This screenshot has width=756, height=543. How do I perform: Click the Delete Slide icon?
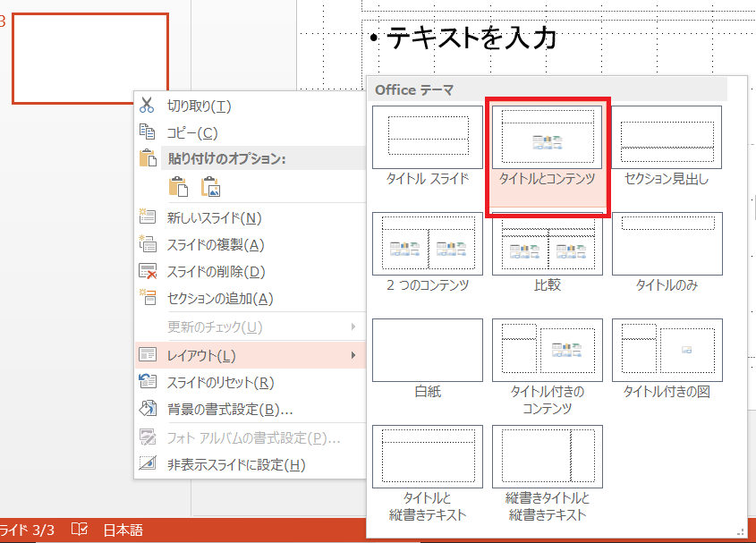148,271
